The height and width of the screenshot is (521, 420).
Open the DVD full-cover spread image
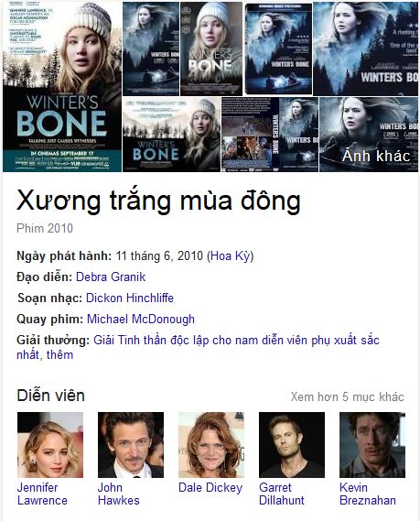(270, 135)
